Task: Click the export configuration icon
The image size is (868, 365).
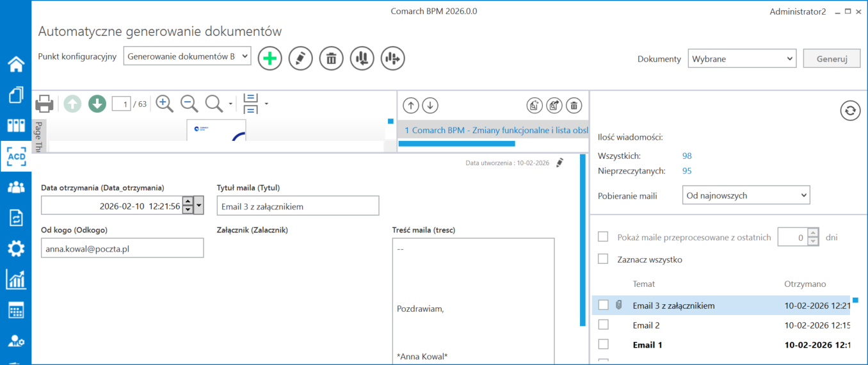Action: [x=393, y=58]
